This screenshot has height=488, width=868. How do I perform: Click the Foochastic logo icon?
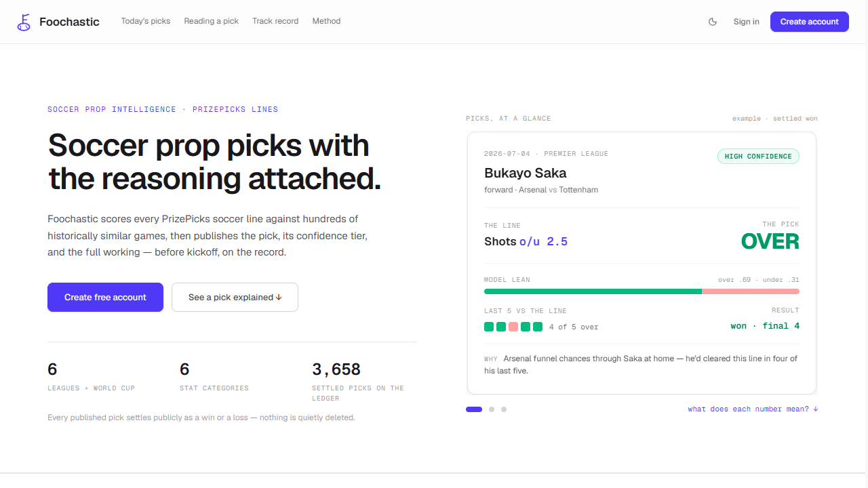(x=24, y=22)
